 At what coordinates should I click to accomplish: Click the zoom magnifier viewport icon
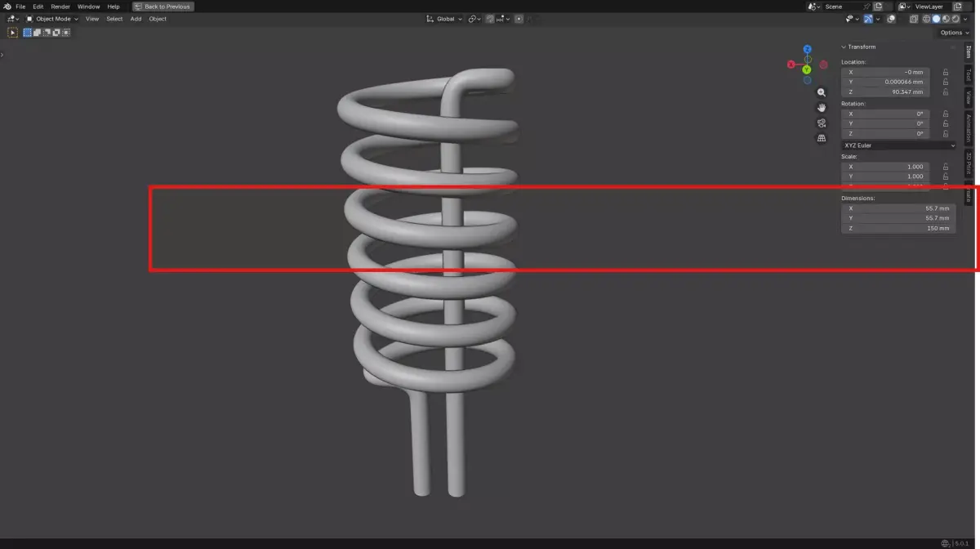[822, 92]
